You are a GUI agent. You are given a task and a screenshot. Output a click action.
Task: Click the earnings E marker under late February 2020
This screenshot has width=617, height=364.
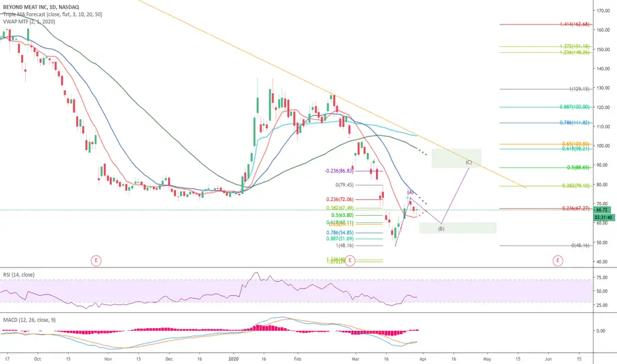350,261
